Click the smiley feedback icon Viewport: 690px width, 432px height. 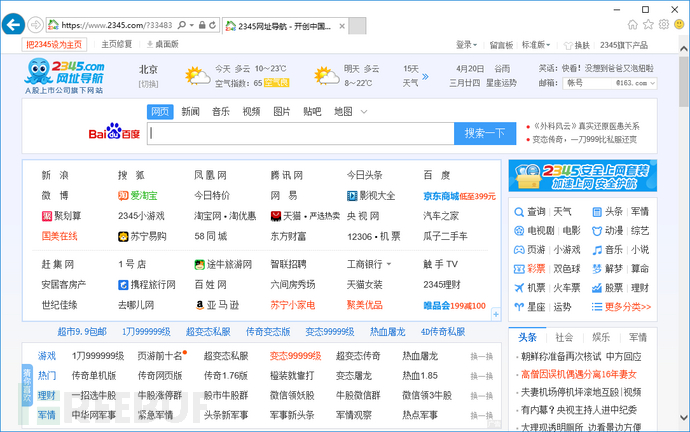[679, 25]
